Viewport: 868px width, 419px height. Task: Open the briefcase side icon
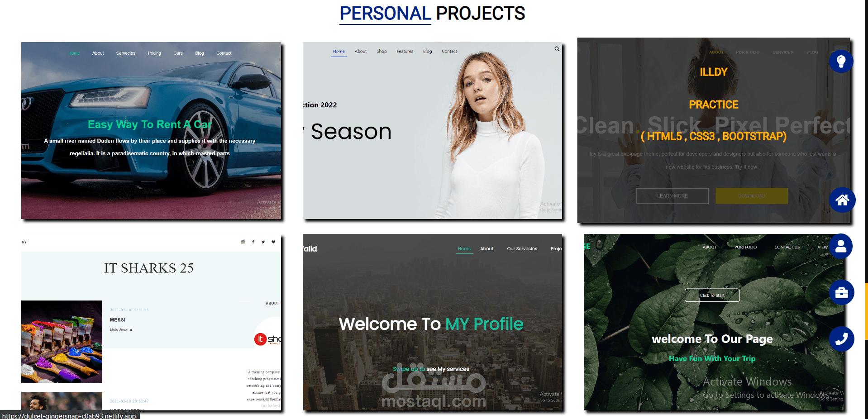point(842,293)
